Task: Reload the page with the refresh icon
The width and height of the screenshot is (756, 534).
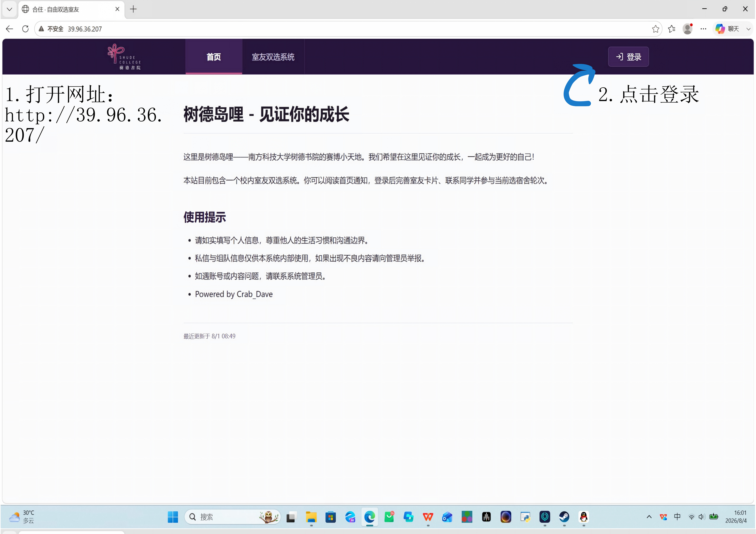Action: coord(25,29)
